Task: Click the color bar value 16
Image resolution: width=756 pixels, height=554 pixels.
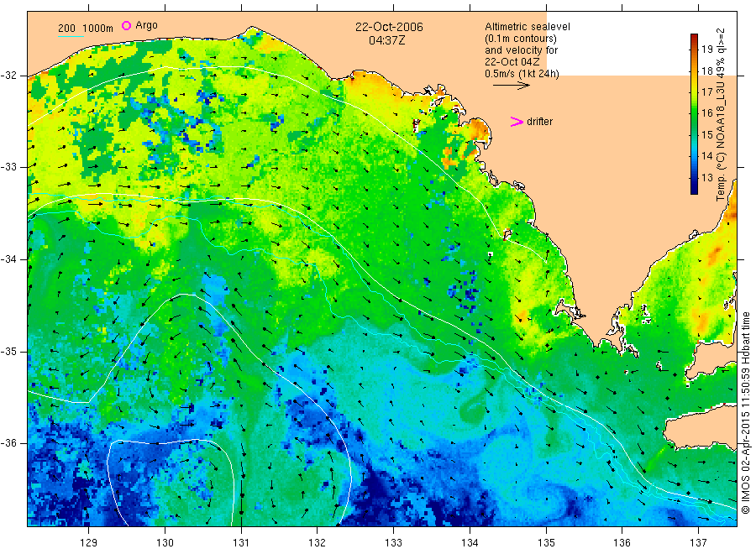Action: (706, 113)
